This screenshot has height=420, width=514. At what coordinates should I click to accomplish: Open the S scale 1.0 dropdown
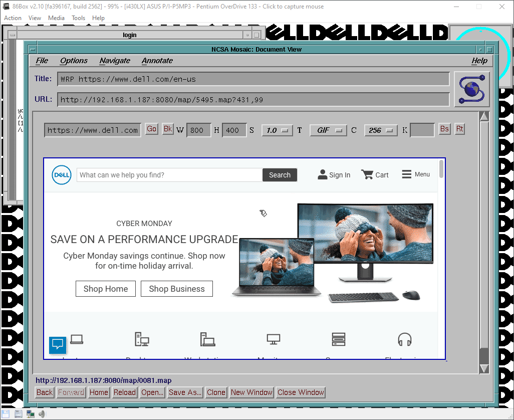click(x=277, y=130)
